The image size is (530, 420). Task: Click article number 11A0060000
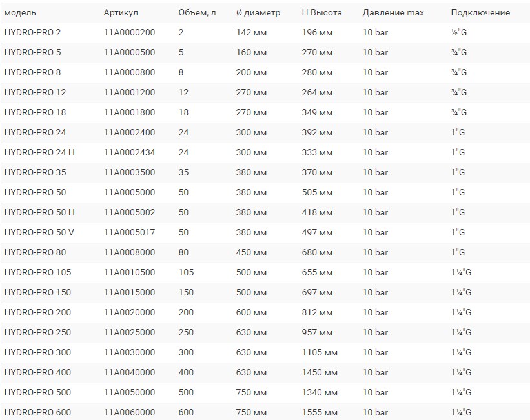pos(130,412)
